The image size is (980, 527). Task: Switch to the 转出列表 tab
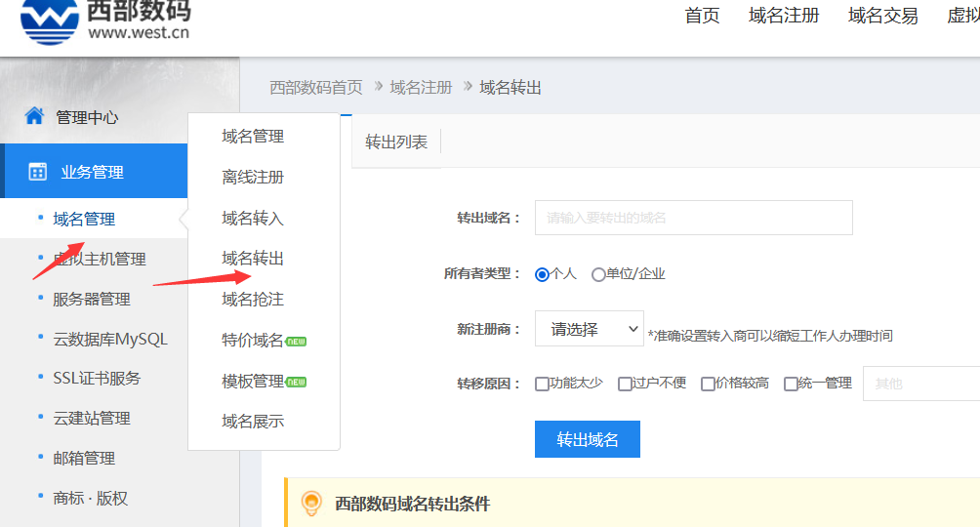396,142
